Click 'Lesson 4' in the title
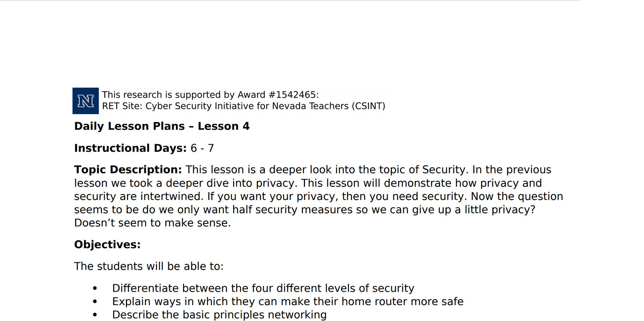644x321 pixels. coord(223,126)
